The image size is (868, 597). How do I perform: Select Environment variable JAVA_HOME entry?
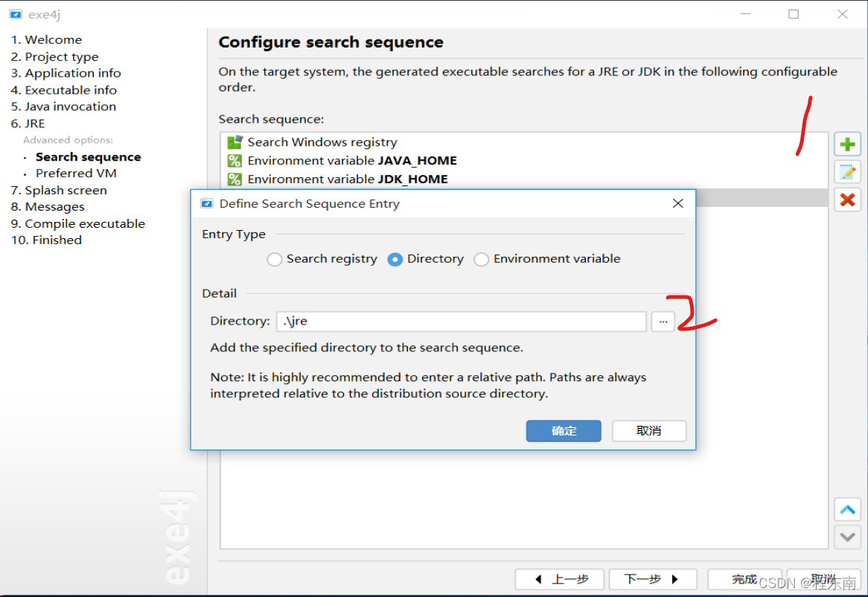coord(523,161)
